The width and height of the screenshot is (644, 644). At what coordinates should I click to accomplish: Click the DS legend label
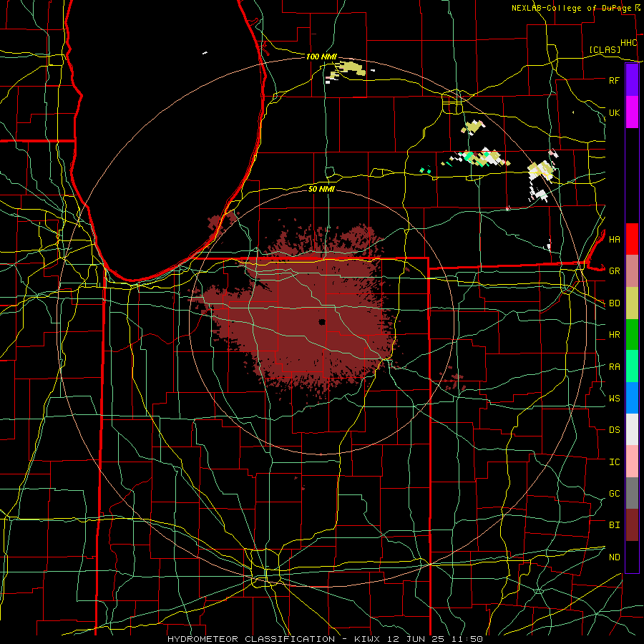(614, 429)
